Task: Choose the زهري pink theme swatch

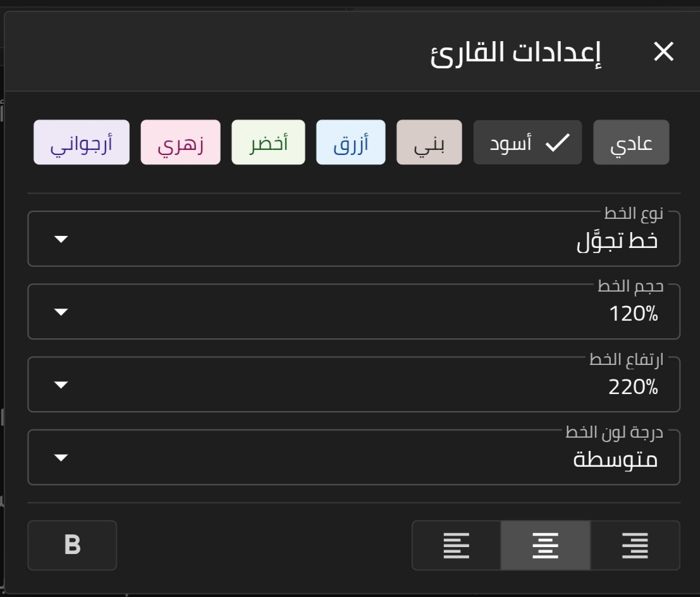Action: point(180,143)
